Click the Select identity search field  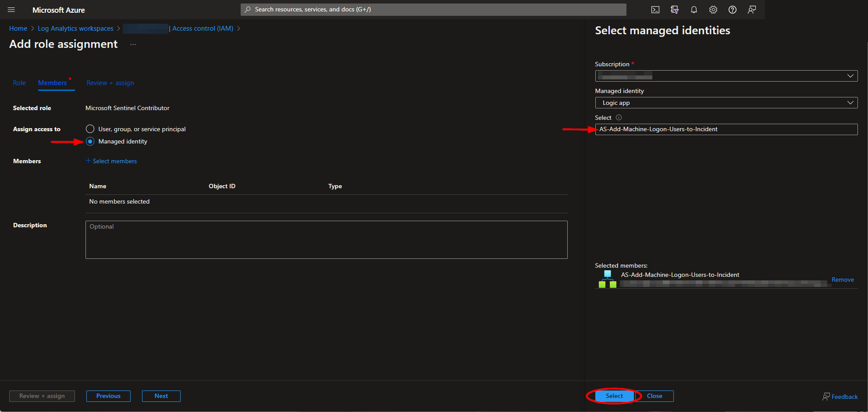pyautogui.click(x=726, y=129)
